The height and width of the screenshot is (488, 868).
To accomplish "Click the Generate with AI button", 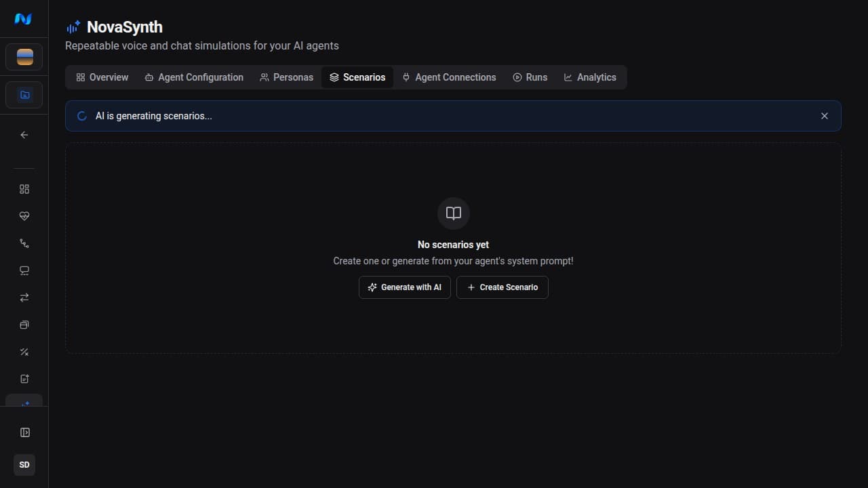I will pyautogui.click(x=405, y=287).
